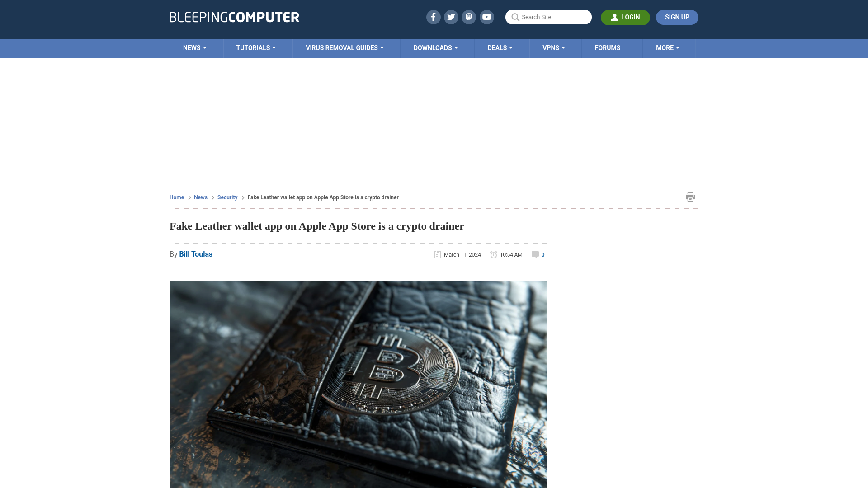
Task: Open the MORE menu item
Action: (x=668, y=47)
